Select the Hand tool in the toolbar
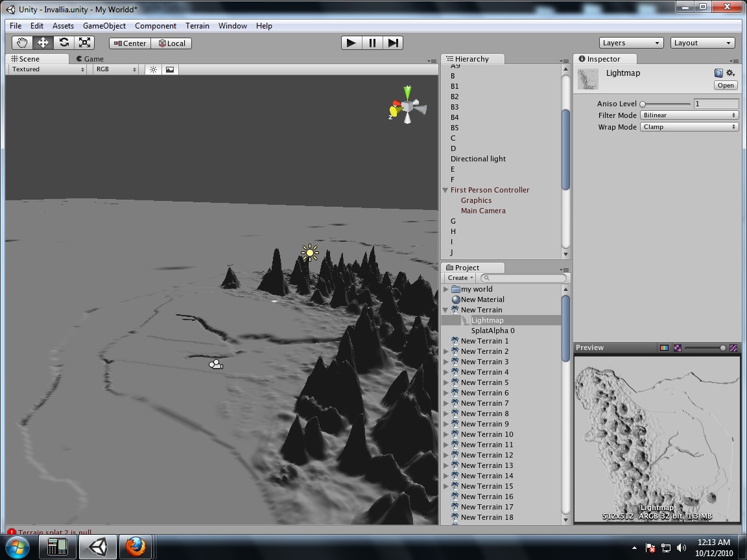Screen dimensions: 747x560 point(22,42)
